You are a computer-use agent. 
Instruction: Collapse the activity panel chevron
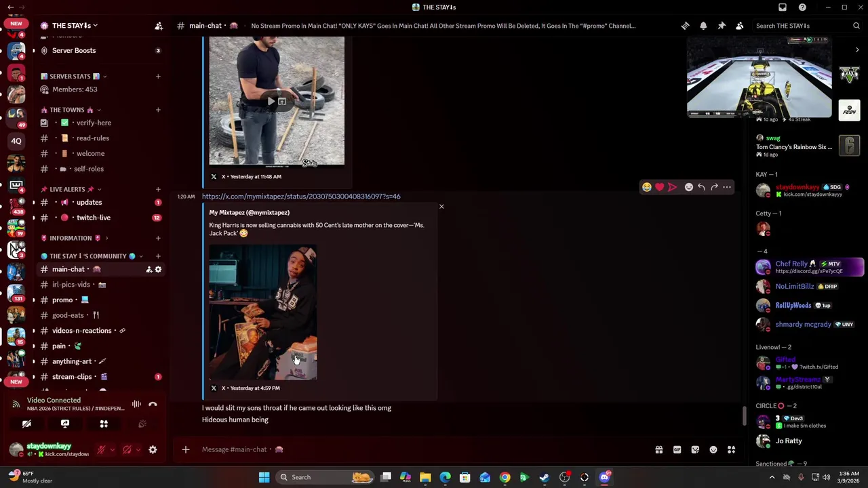[857, 50]
